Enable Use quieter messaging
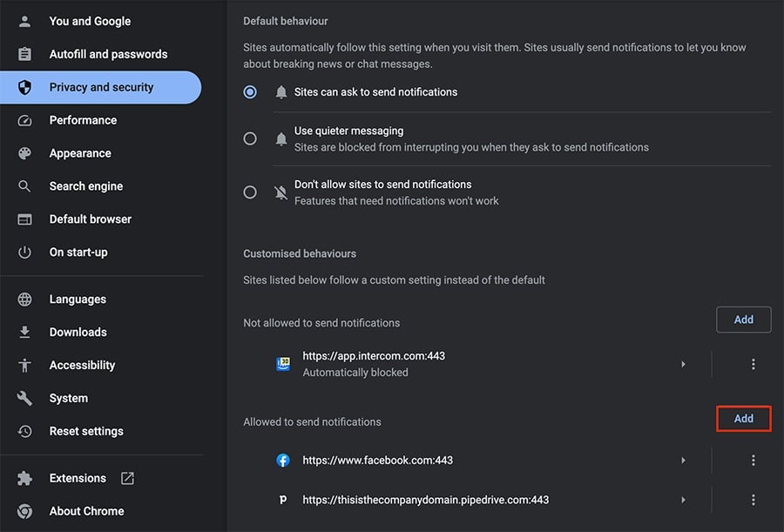Screen dimensions: 784x532 point(250,138)
